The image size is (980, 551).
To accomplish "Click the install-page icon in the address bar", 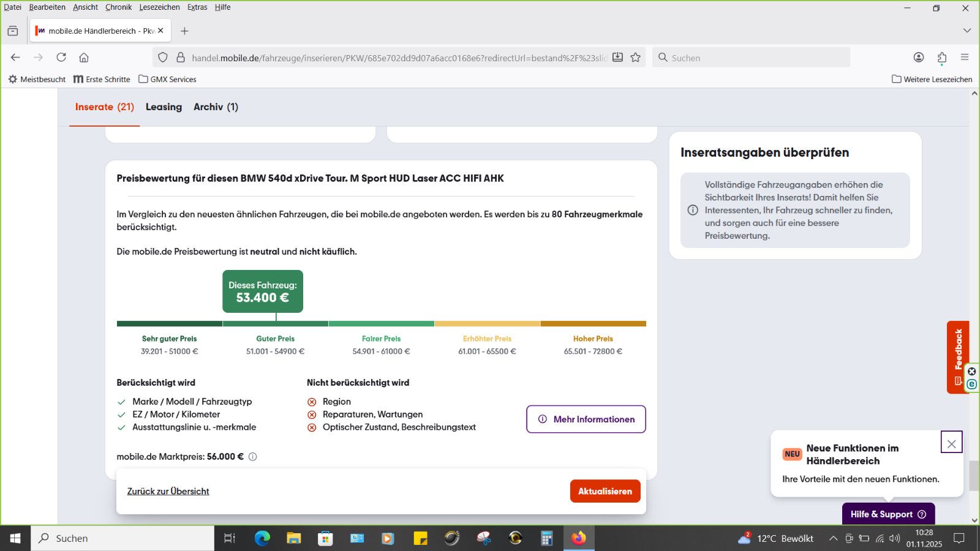I will coord(618,58).
